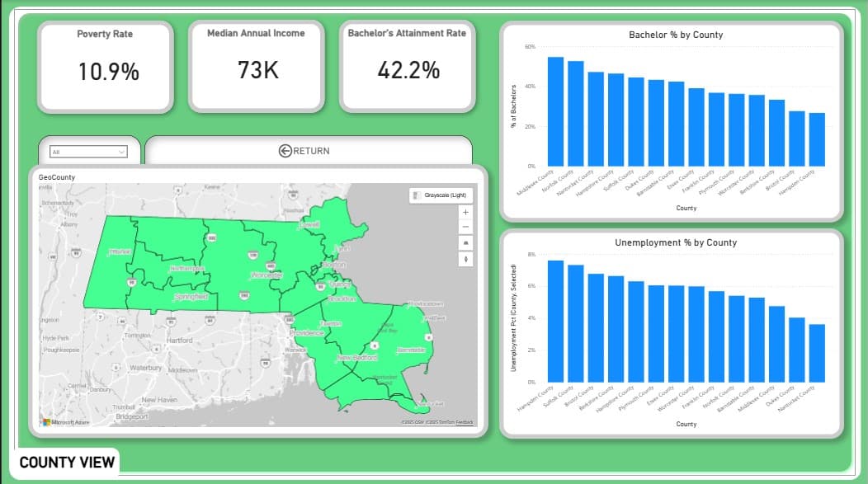Click the map tilt arrow icon
Image resolution: width=868 pixels, height=484 pixels.
[x=465, y=258]
